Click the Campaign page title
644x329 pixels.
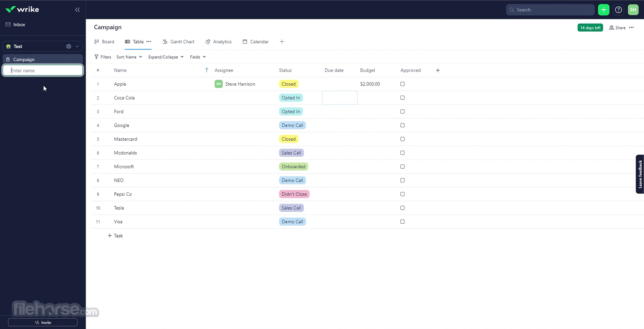click(x=108, y=27)
